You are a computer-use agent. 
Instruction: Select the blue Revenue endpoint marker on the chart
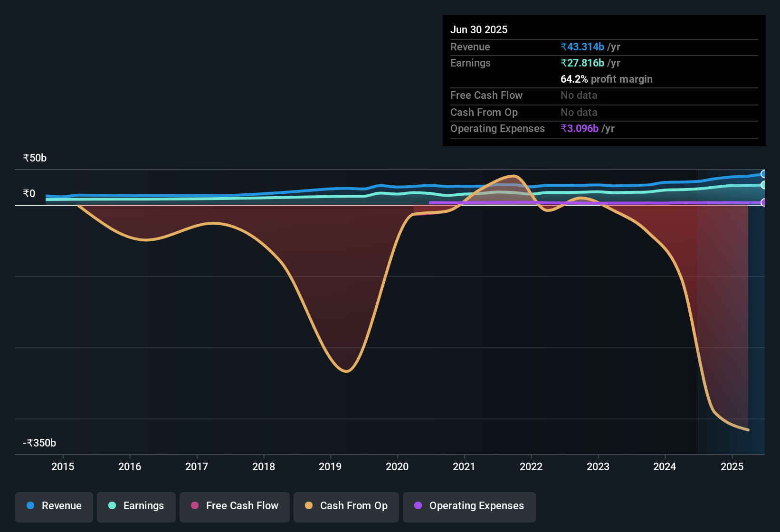click(764, 173)
